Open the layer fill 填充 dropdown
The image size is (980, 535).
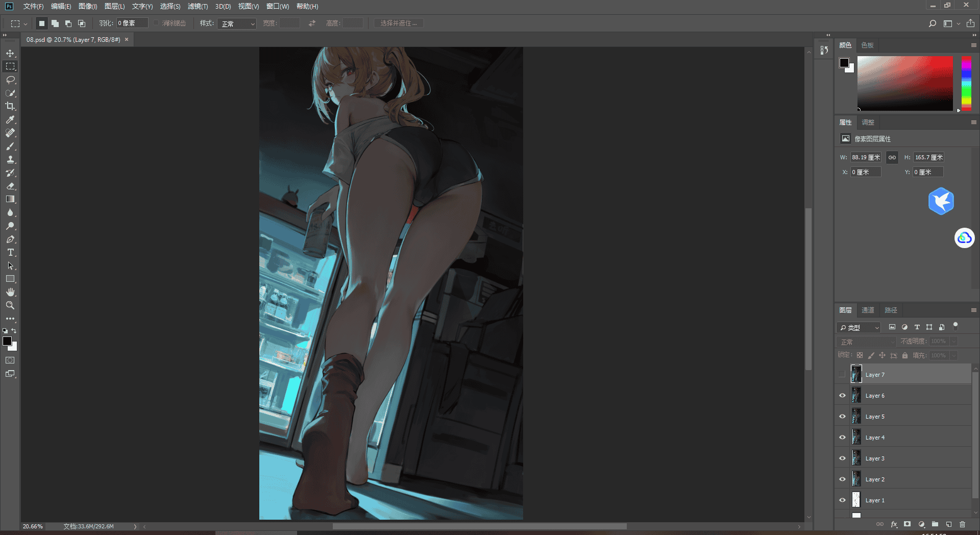click(953, 355)
